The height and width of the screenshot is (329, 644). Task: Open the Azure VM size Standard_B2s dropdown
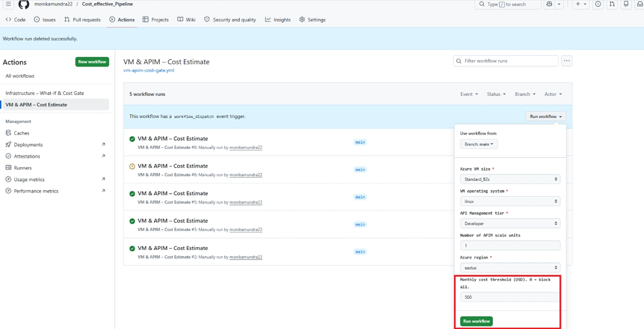point(510,179)
